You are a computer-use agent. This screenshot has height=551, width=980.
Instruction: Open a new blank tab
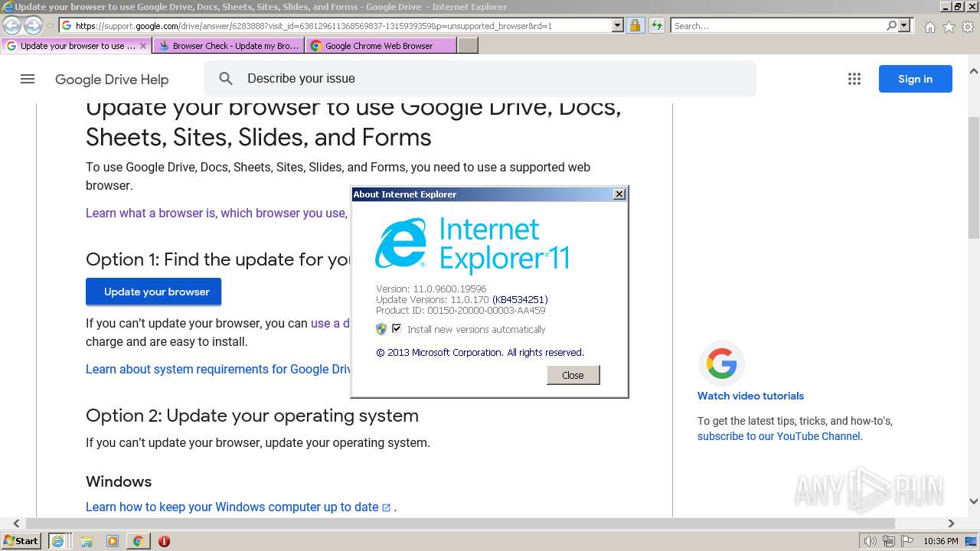(468, 46)
